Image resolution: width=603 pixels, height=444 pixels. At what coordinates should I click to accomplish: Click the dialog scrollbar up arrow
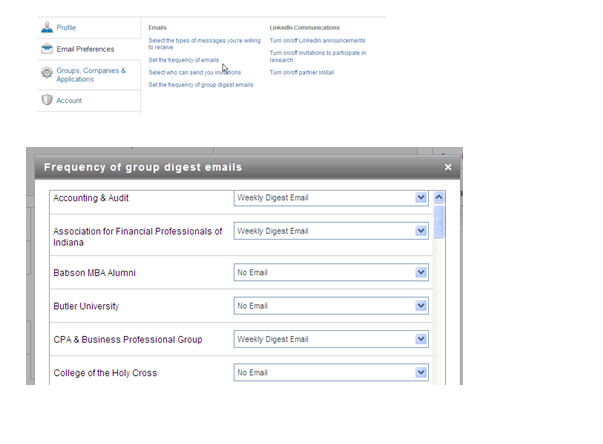tap(439, 197)
